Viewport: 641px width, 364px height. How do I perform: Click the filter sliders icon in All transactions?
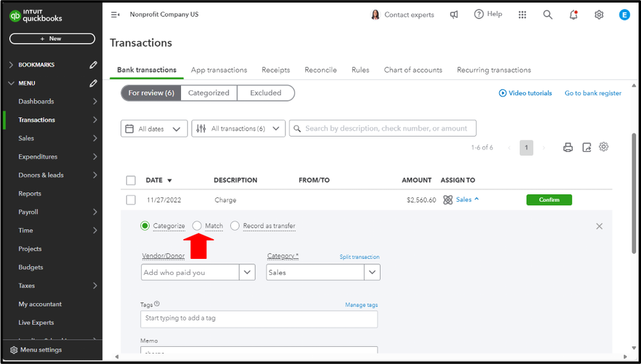point(201,129)
